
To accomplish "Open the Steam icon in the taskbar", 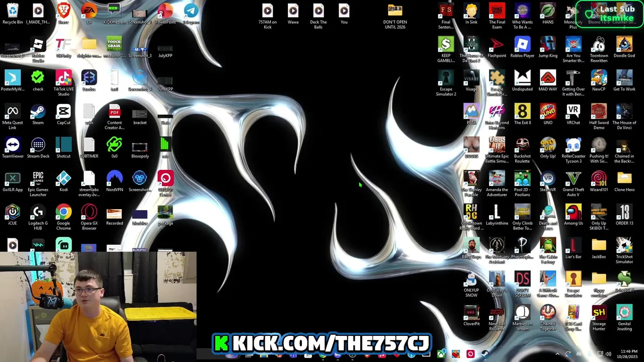I will [485, 354].
